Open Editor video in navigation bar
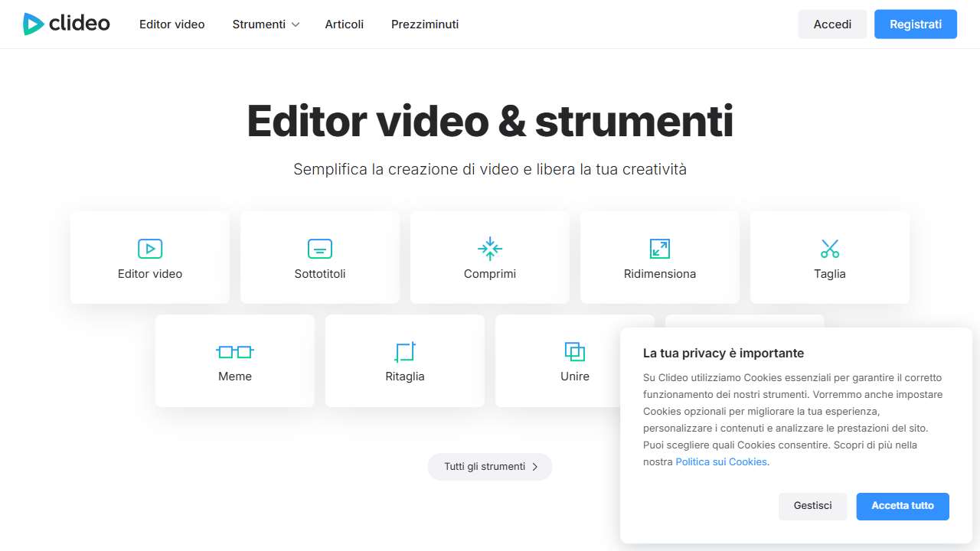This screenshot has width=980, height=551. pos(172,24)
